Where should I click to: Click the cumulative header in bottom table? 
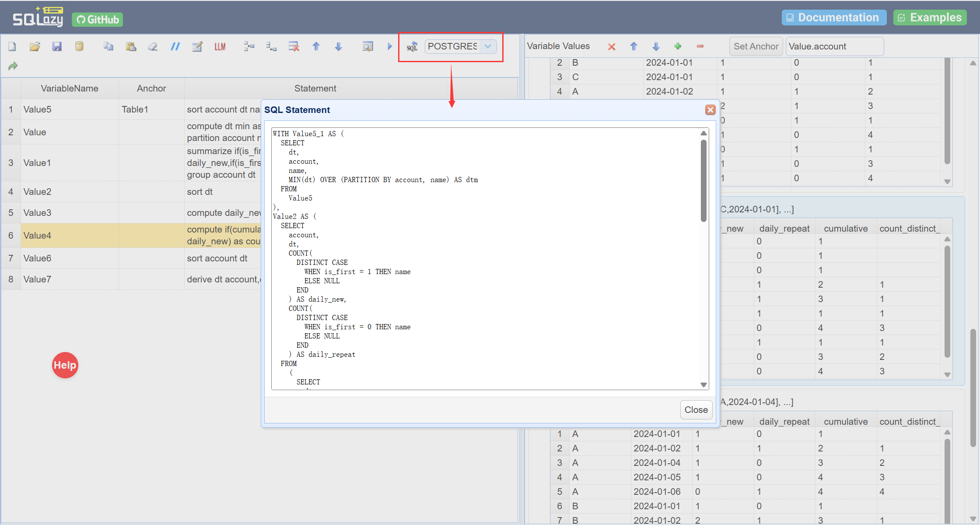tap(846, 422)
